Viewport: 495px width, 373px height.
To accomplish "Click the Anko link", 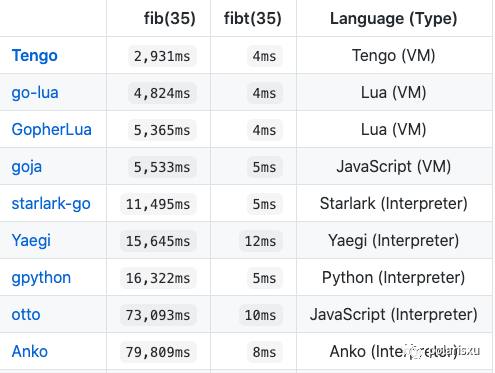I will [30, 352].
